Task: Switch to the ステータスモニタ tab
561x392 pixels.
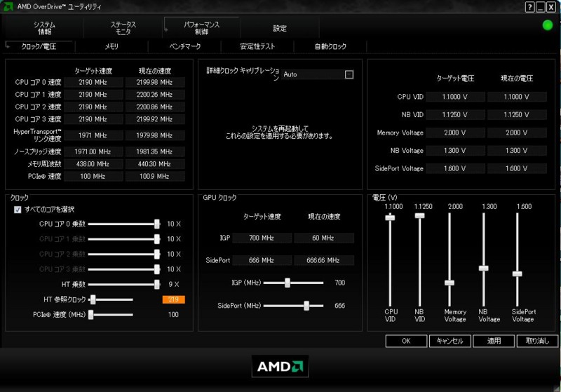Action: pyautogui.click(x=123, y=28)
